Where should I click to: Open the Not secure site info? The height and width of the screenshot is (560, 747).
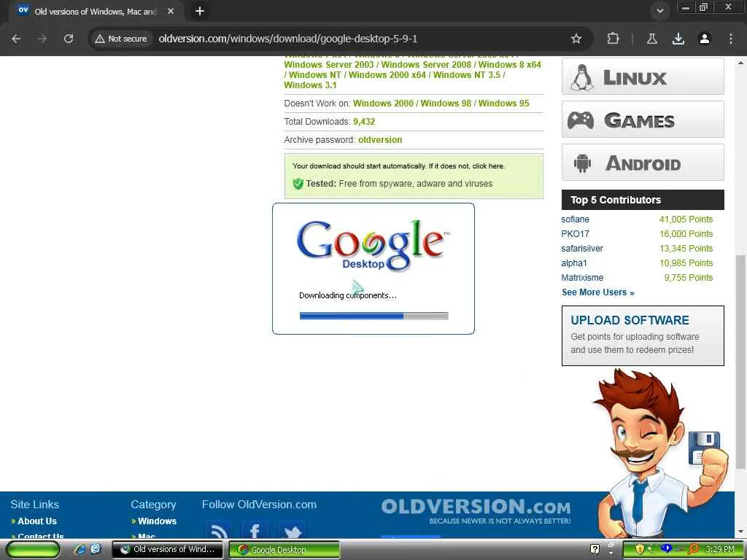[120, 39]
